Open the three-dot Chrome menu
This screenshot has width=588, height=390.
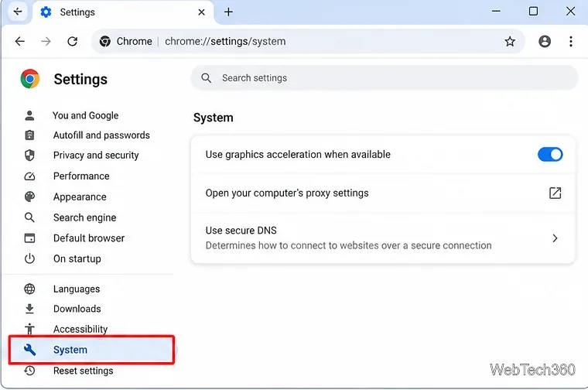[570, 41]
